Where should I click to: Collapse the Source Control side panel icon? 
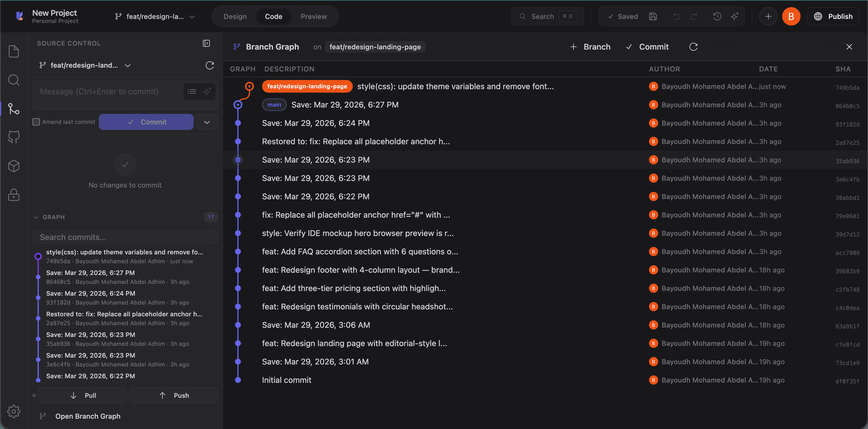[206, 43]
